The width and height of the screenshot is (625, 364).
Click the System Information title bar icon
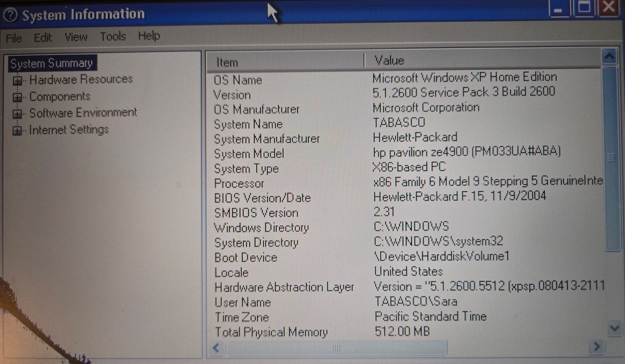pyautogui.click(x=10, y=15)
